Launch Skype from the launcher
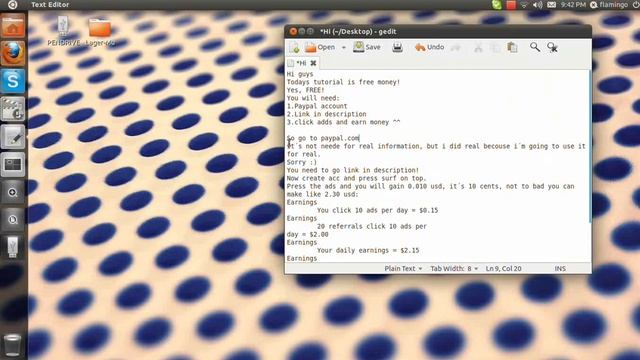Viewport: 640px width, 360px height. (x=13, y=81)
